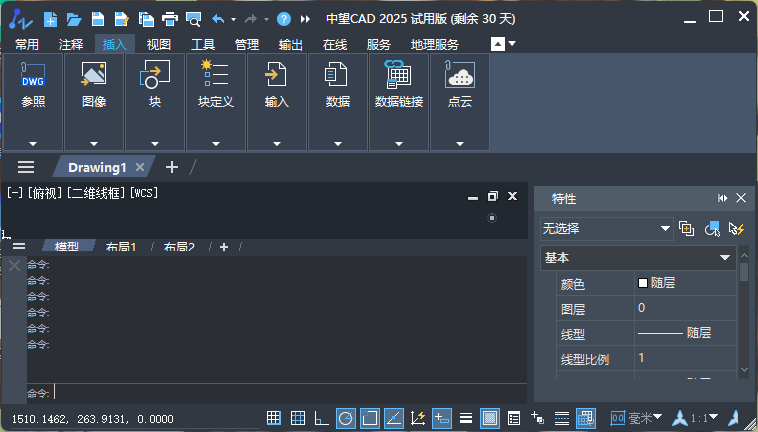Select the Drawing1 document tab
This screenshot has width=758, height=432.
97,167
